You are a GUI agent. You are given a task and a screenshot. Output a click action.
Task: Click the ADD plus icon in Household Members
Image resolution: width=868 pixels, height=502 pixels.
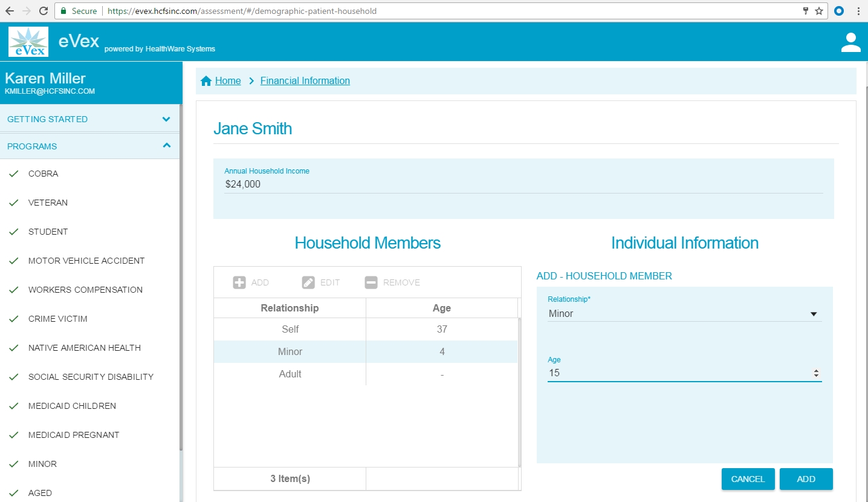[x=239, y=282]
